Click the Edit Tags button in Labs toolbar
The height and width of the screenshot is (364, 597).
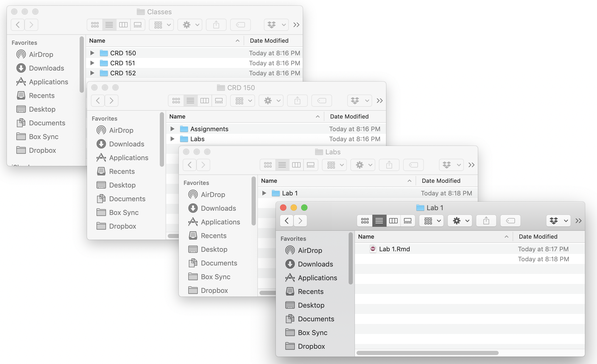413,165
